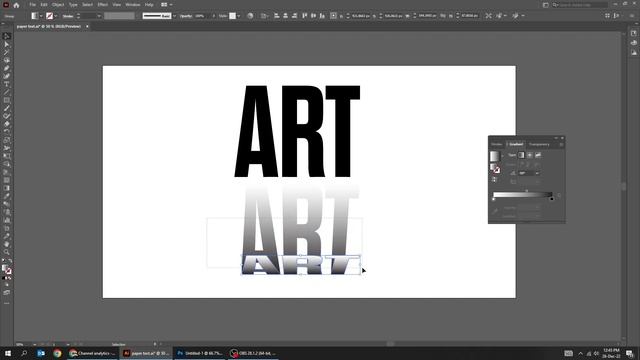Open the Fill color dropdown in control bar
This screenshot has width=640, height=360.
(41, 16)
